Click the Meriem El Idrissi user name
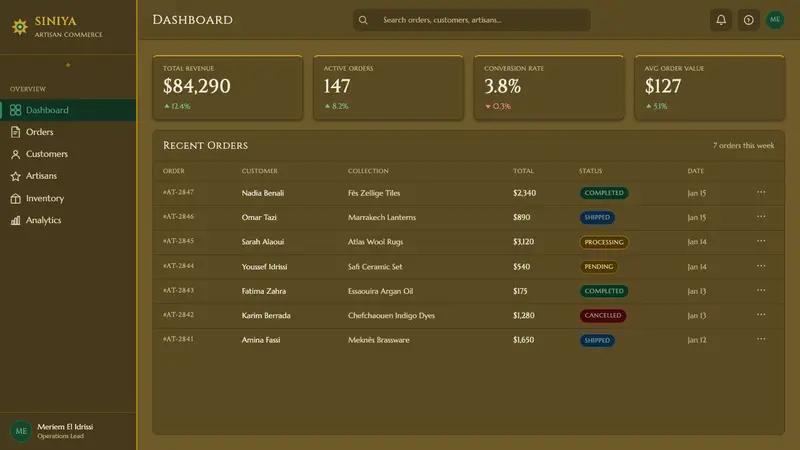800x450 pixels. 65,427
